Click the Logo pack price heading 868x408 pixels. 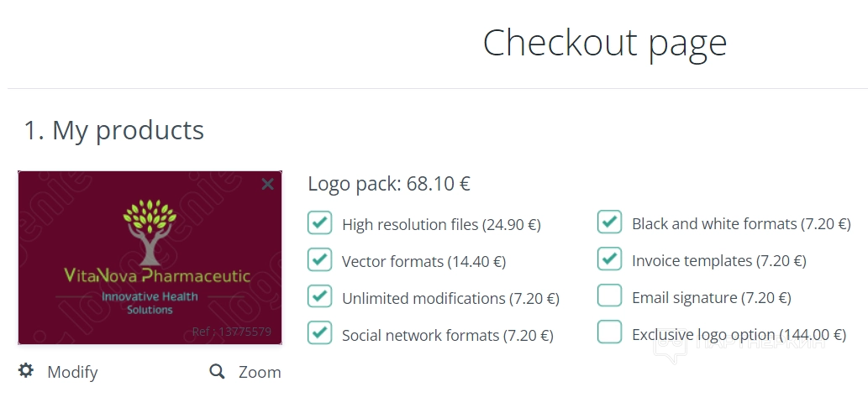[388, 185]
